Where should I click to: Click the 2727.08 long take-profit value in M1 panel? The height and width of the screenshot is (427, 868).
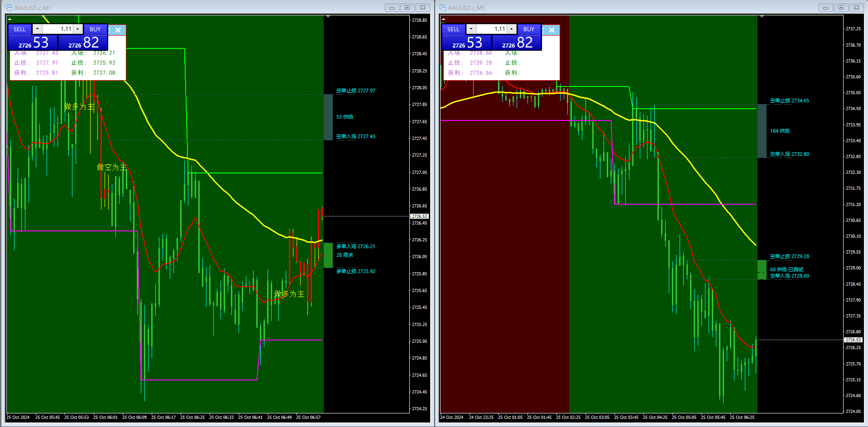point(104,73)
